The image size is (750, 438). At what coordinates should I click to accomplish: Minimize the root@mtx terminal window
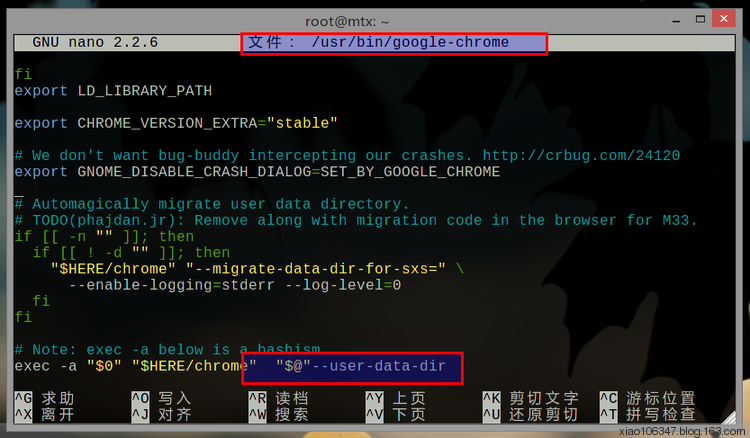676,20
